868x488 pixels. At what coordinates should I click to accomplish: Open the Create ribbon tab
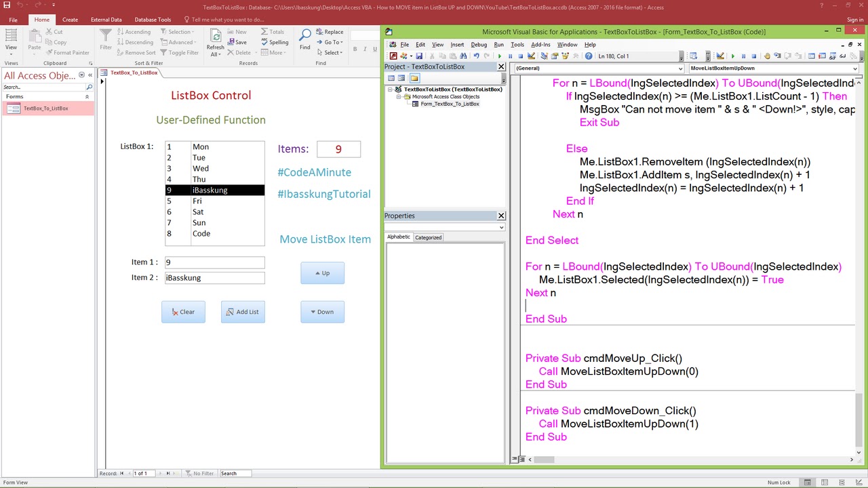[x=70, y=20]
